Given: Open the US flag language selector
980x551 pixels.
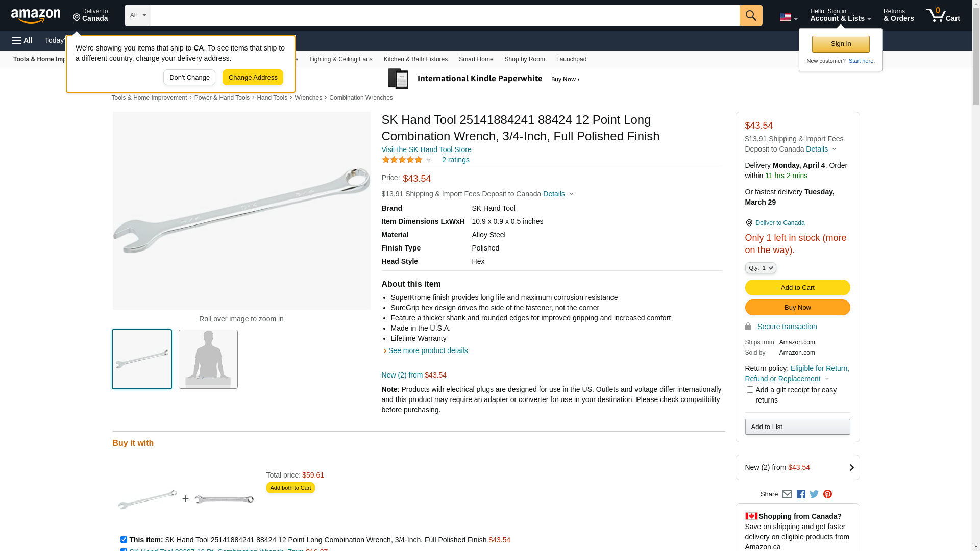Looking at the screenshot, I should click(788, 17).
